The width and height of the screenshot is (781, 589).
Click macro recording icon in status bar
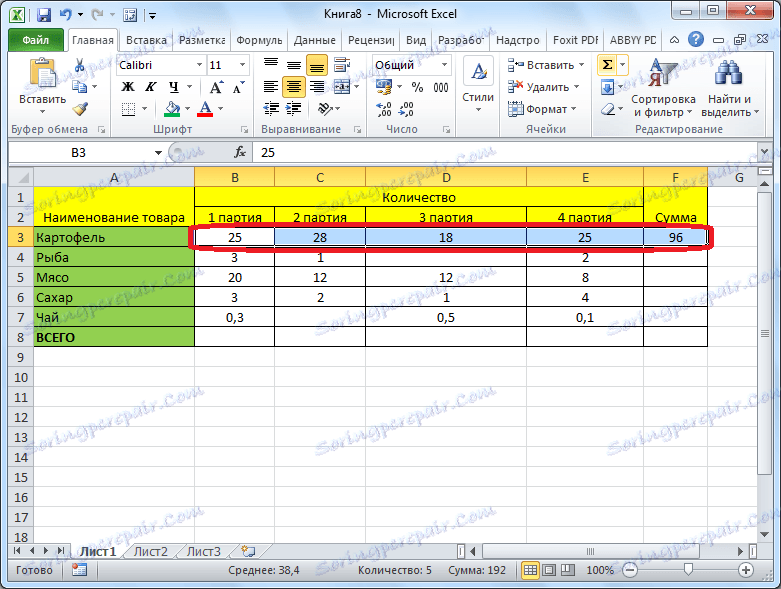point(79,570)
